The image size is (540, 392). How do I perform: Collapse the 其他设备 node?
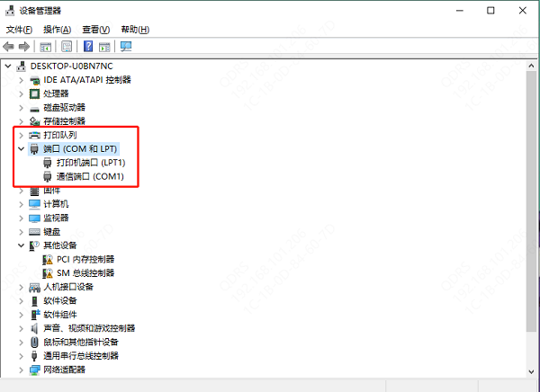click(x=21, y=245)
